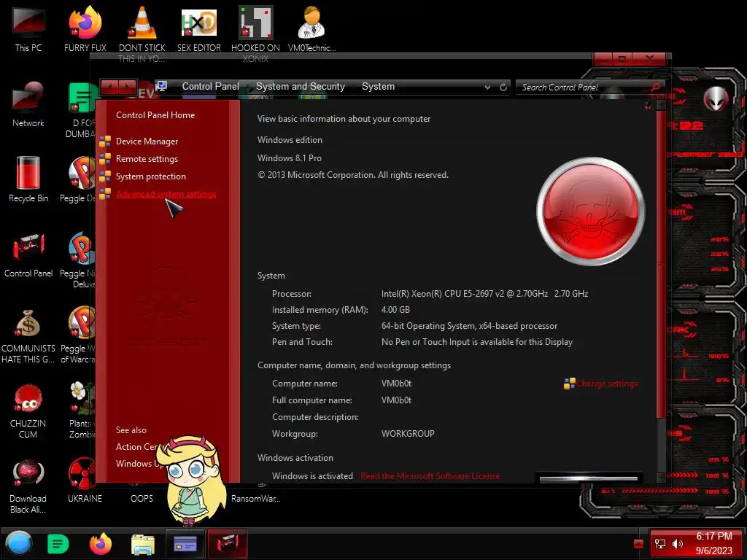
Task: Open Control Panel Home link
Action: tap(155, 114)
